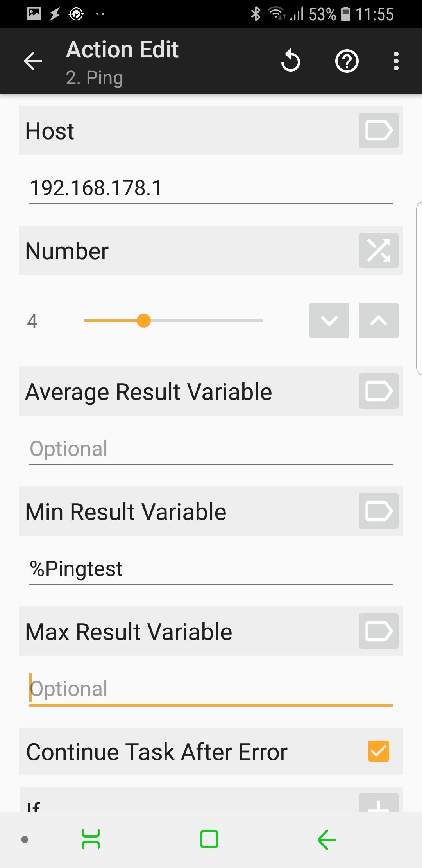Tap the Android recent apps navigation button

tap(91, 839)
